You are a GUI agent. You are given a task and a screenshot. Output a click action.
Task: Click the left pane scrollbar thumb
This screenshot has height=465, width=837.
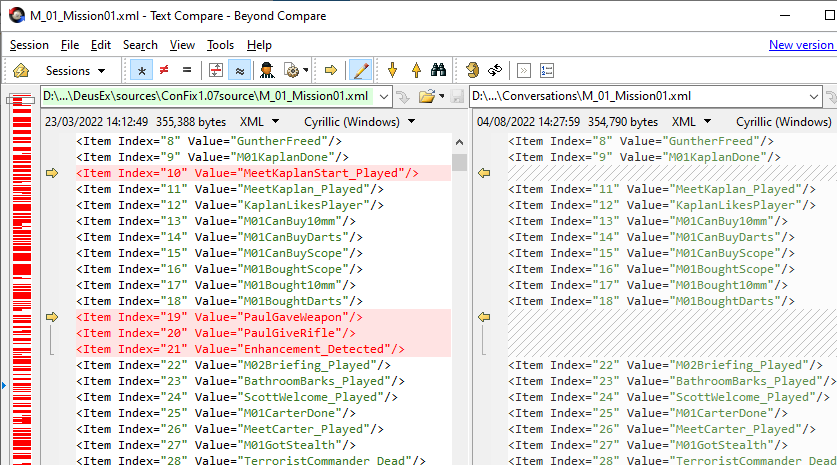[x=459, y=162]
